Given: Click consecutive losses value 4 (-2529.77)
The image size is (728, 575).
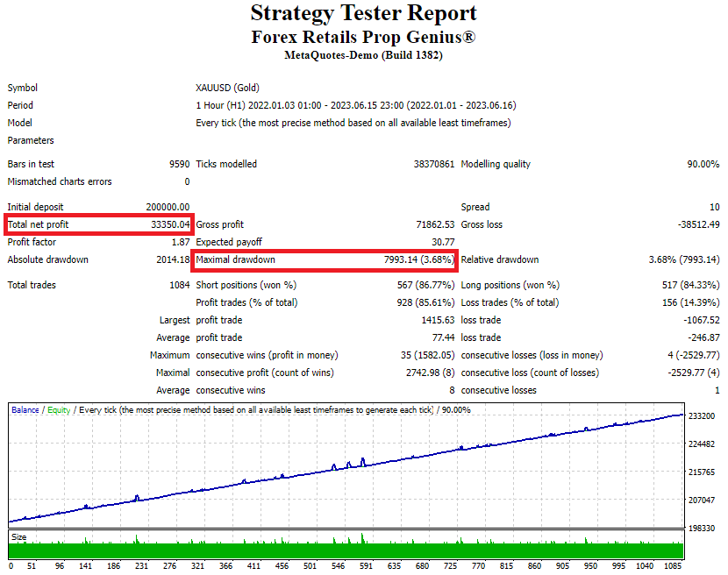Looking at the screenshot, I should pos(693,355).
